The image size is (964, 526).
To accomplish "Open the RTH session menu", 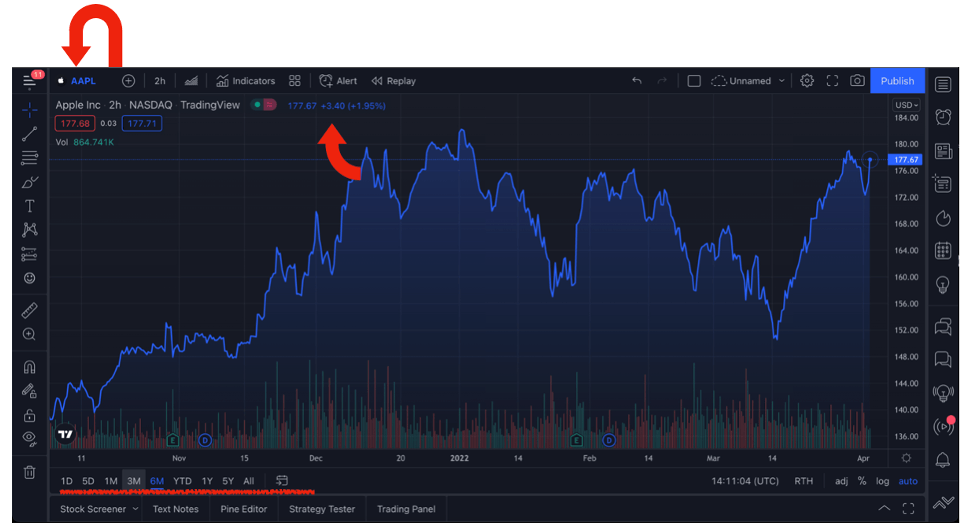I will (x=803, y=481).
